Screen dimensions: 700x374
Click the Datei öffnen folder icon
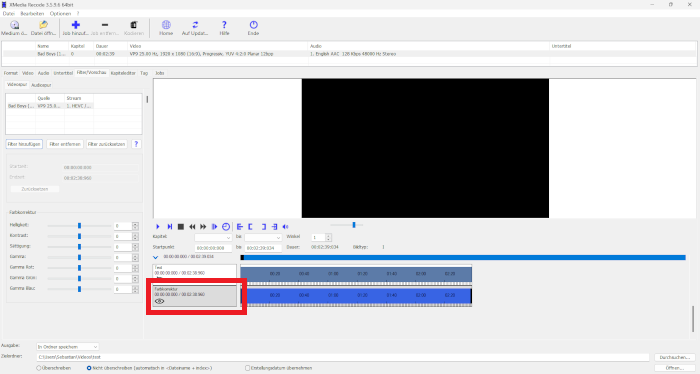(x=43, y=25)
